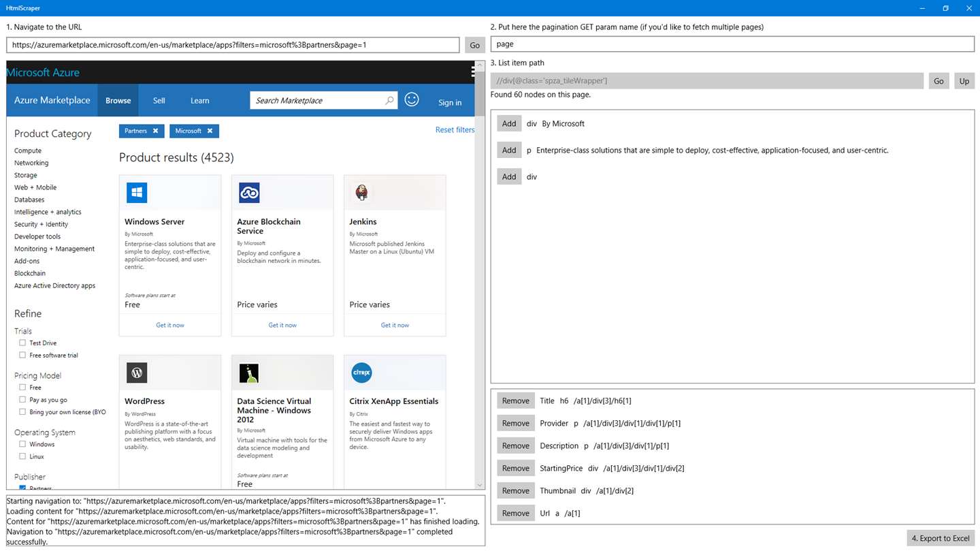The height and width of the screenshot is (551, 980).
Task: Open the Developer tools category
Action: coord(37,236)
